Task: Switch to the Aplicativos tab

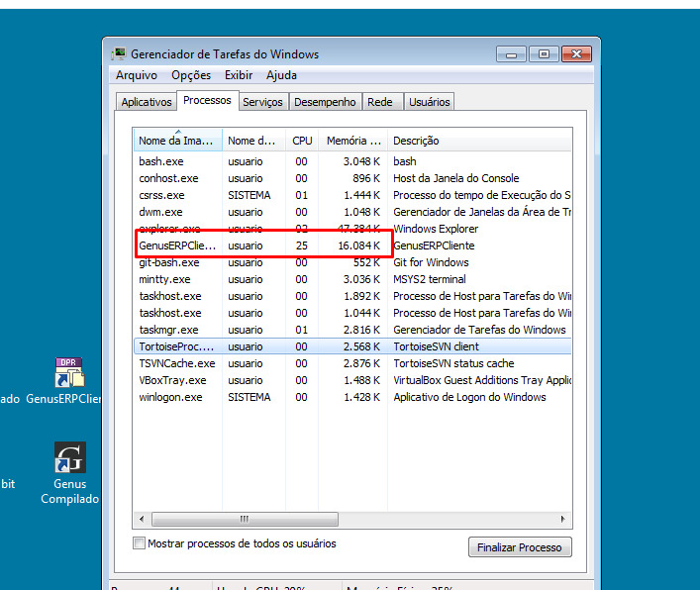Action: click(147, 102)
